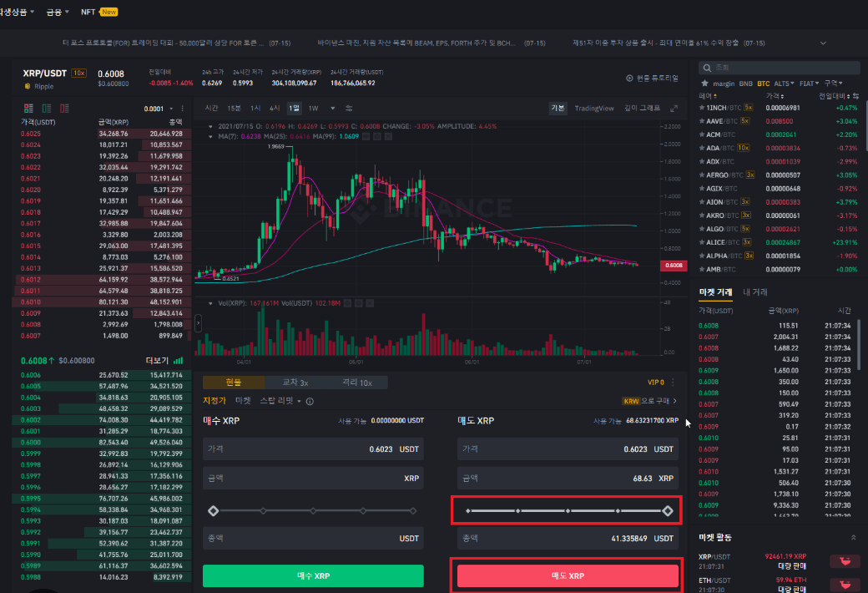The image size is (868, 593).
Task: Open the KRW으로 구매 link
Action: point(649,401)
